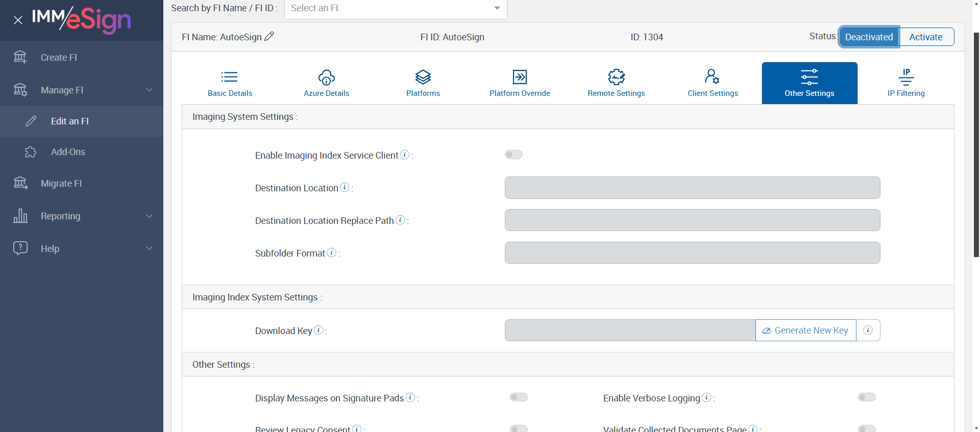Click the Add-Ons puzzle icon
Image resolution: width=980 pixels, height=432 pixels.
(x=31, y=152)
